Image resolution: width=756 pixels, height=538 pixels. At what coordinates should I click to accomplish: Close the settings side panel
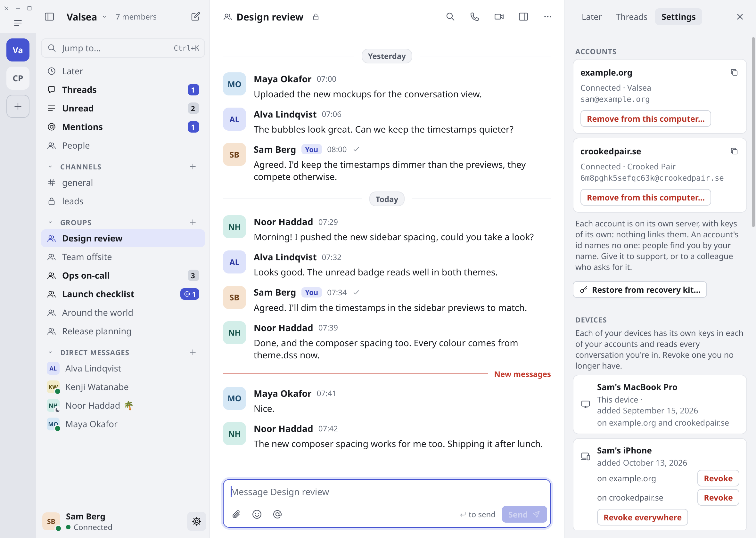pos(740,17)
